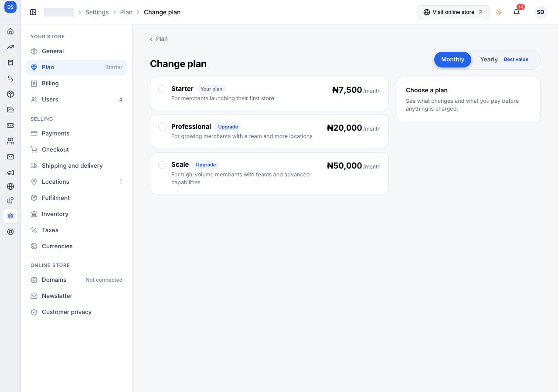Click the QS store logo

tap(10, 7)
